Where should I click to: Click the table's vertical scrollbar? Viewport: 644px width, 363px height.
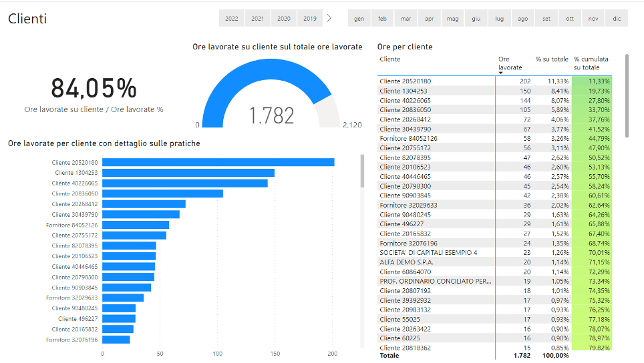point(627,95)
